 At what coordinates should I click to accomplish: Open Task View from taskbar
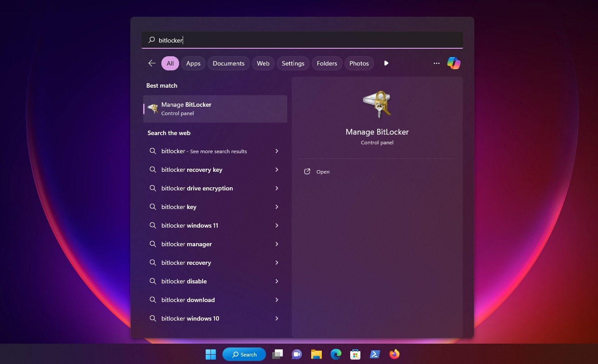(278, 354)
